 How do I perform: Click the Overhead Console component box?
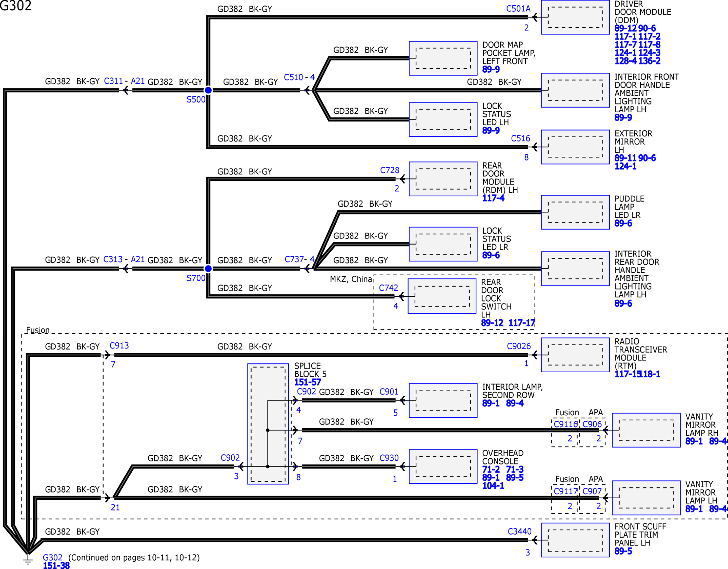pyautogui.click(x=443, y=467)
